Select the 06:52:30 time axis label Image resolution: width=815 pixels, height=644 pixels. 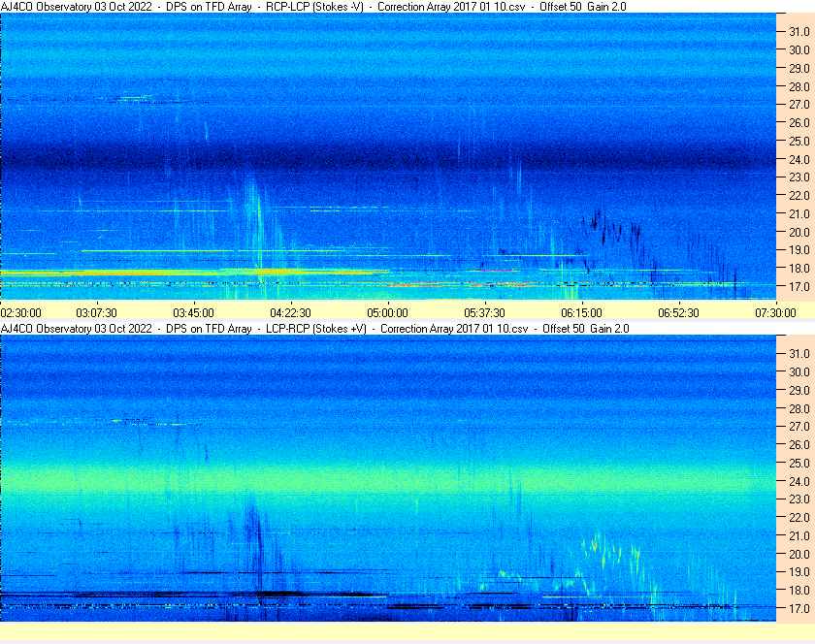[679, 313]
